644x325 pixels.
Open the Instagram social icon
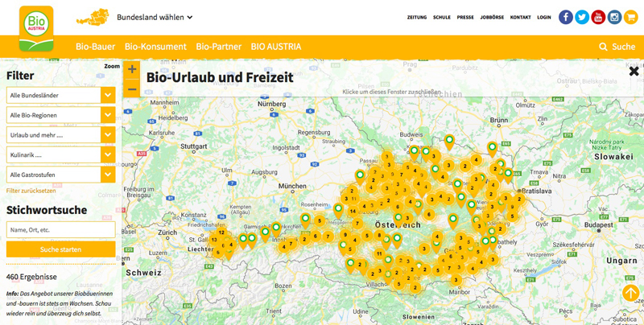pos(614,17)
